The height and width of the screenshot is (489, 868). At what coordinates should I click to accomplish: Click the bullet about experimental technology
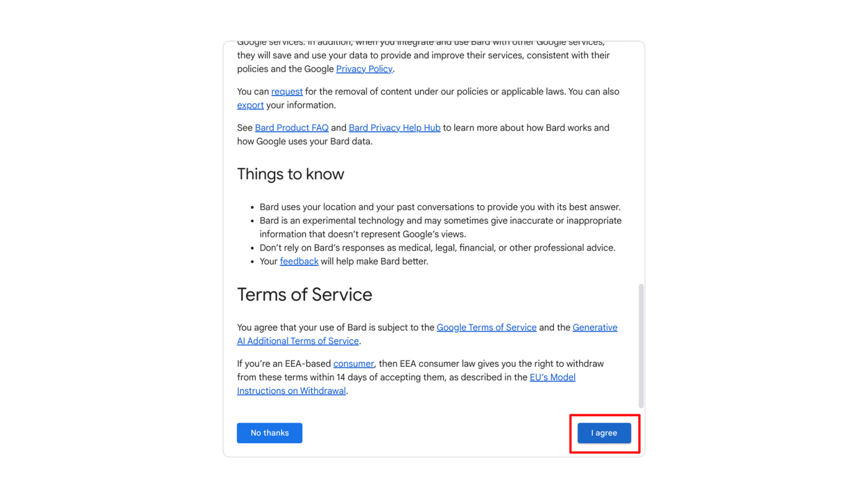click(x=440, y=221)
